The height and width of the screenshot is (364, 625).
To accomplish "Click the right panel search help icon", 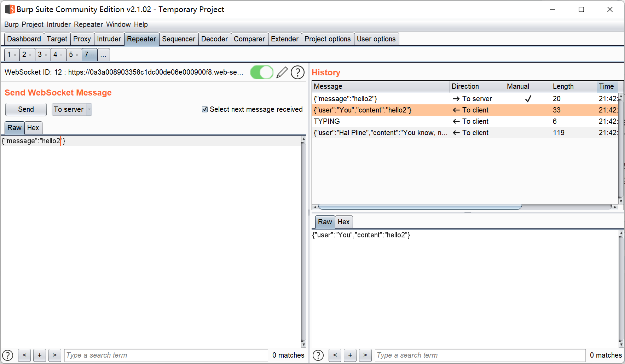I will 318,355.
